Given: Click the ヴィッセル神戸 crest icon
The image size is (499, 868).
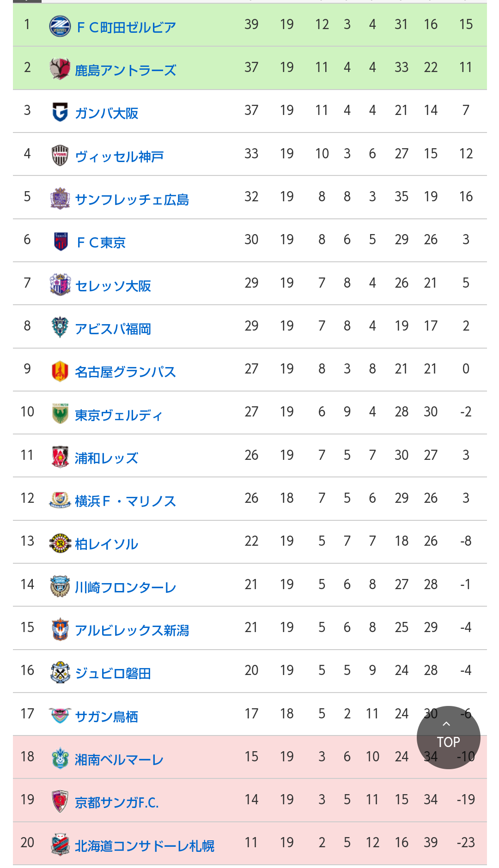Looking at the screenshot, I should tap(60, 156).
